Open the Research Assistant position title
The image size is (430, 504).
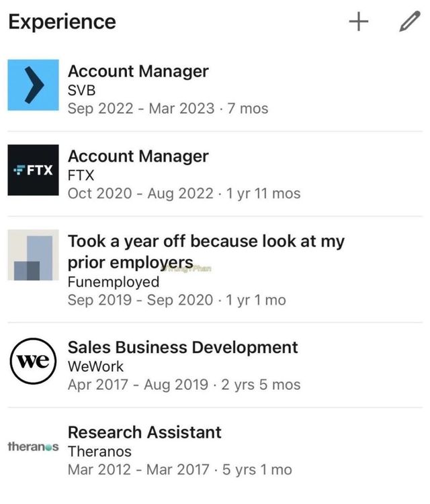pyautogui.click(x=144, y=432)
